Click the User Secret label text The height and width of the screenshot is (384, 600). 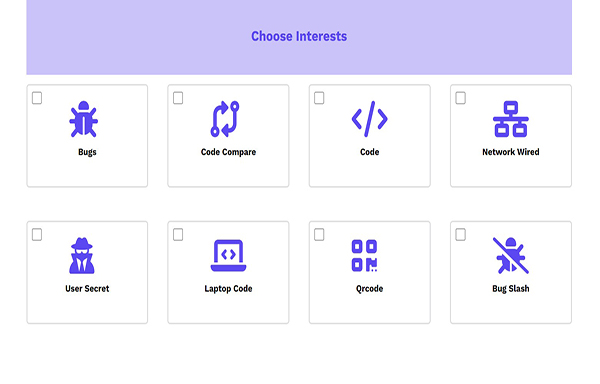coord(87,289)
